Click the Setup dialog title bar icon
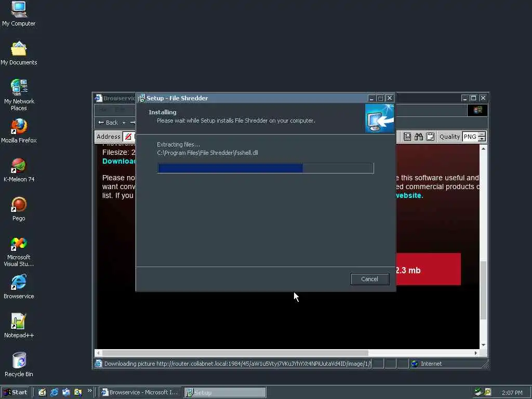This screenshot has width=532, height=399. pyautogui.click(x=141, y=98)
